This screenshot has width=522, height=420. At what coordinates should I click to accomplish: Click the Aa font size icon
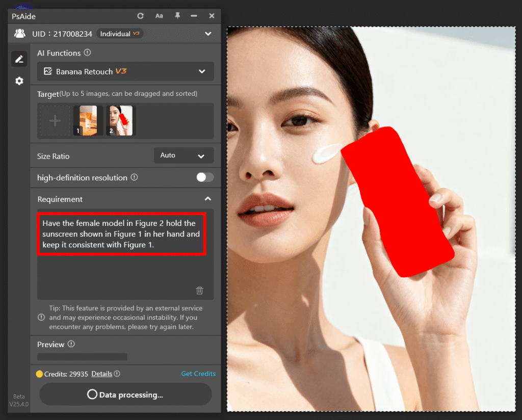pos(159,16)
